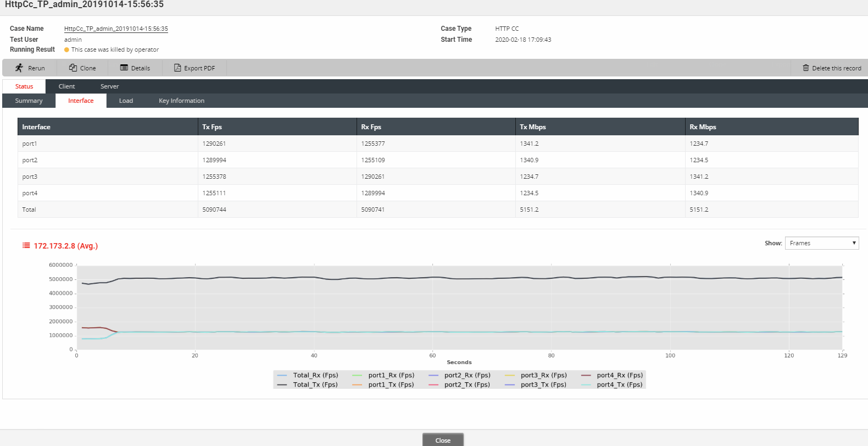Open the Interface sub-tab
The height and width of the screenshot is (446, 868).
tap(81, 101)
